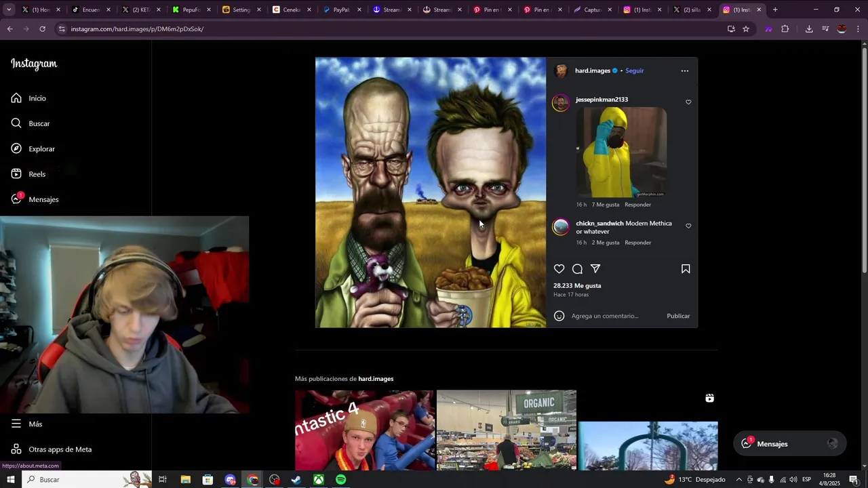Like the jessepinkman2133 comment
This screenshot has width=868, height=488.
coord(688,102)
